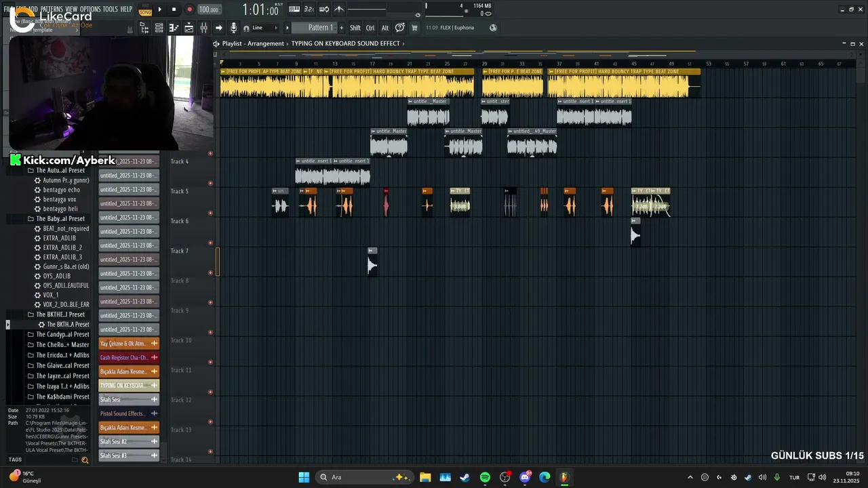
Task: Click the arrow left of Pattern 1
Action: point(287,28)
